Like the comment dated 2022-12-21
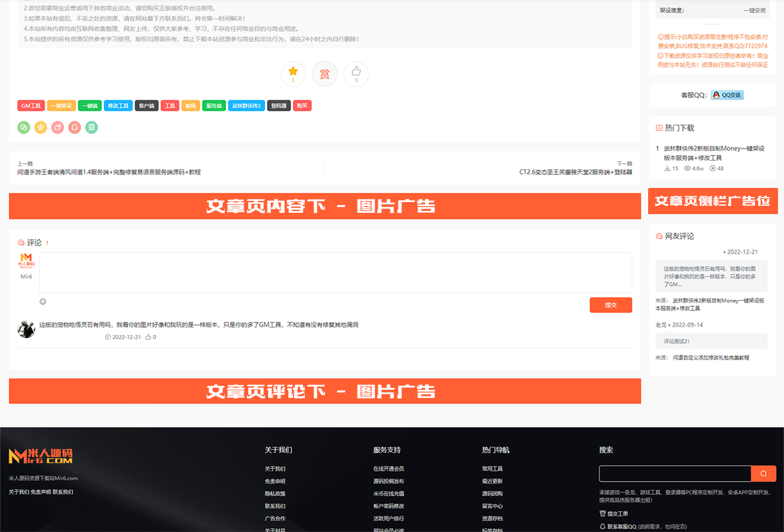This screenshot has height=532, width=784. tap(150, 337)
